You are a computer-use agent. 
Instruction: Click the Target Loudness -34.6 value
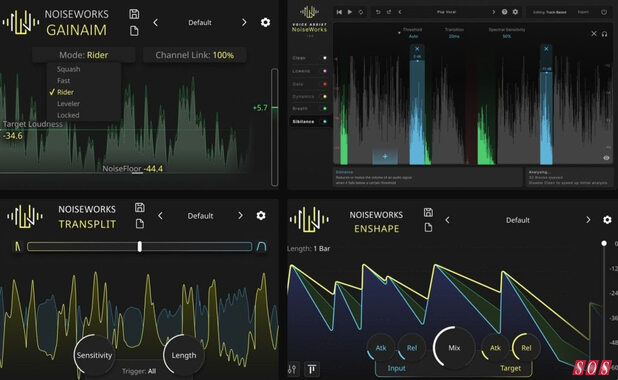pos(13,136)
